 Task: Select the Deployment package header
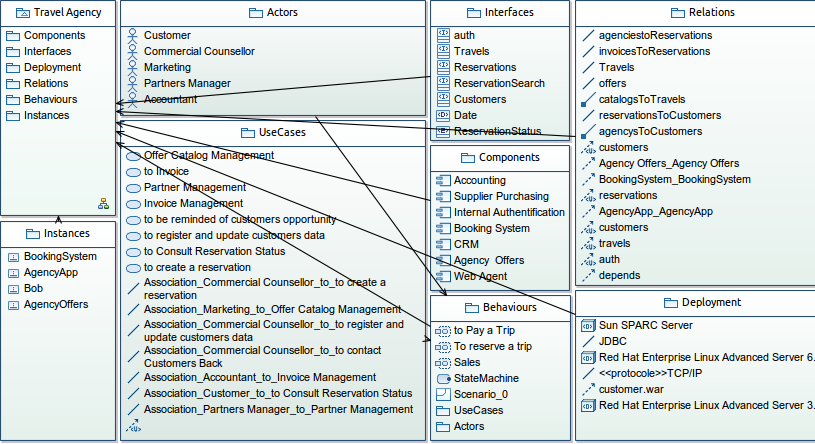695,303
